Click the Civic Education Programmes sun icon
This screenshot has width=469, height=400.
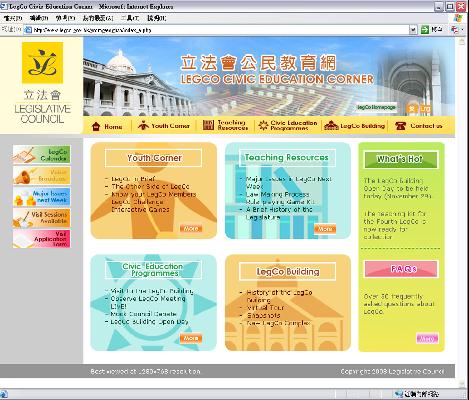click(x=263, y=125)
